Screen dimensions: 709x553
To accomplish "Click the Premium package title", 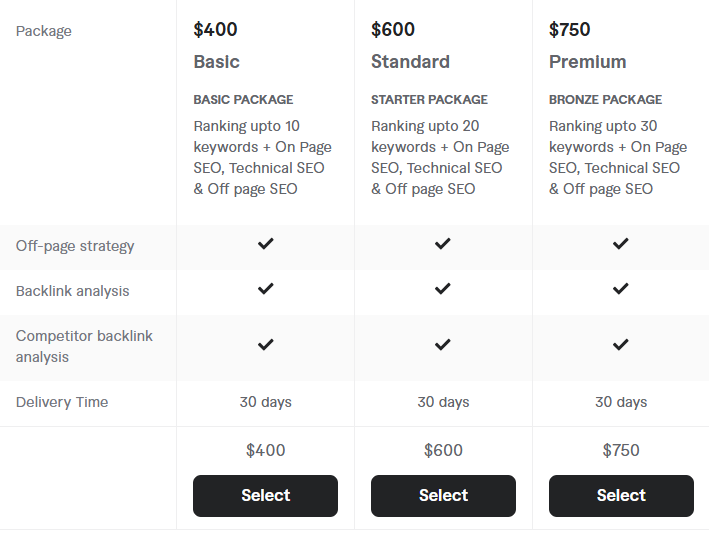I will (587, 62).
